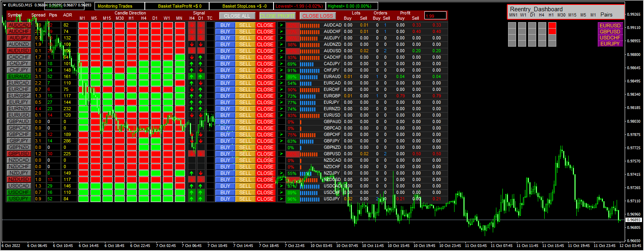Select EURJPY in Reentry Dashboard pairs
Image resolution: width=644 pixels, height=251 pixels.
(x=610, y=43)
